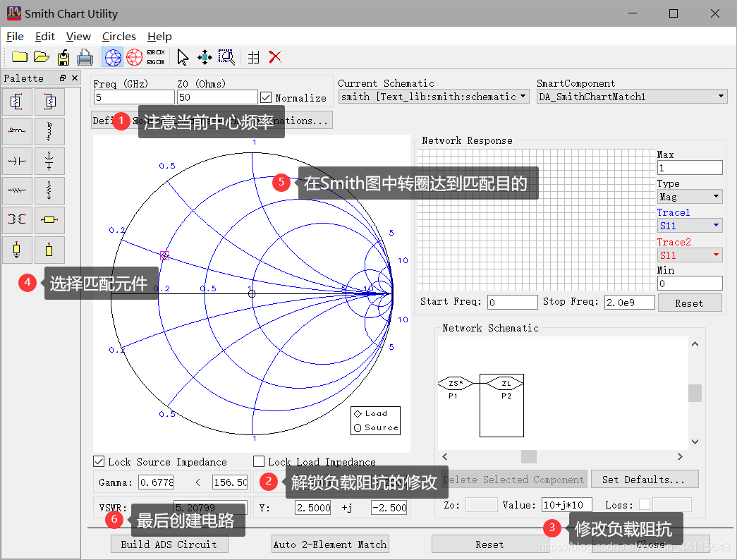Enable Lock Load Impedance
This screenshot has height=560, width=737.
[x=259, y=461]
